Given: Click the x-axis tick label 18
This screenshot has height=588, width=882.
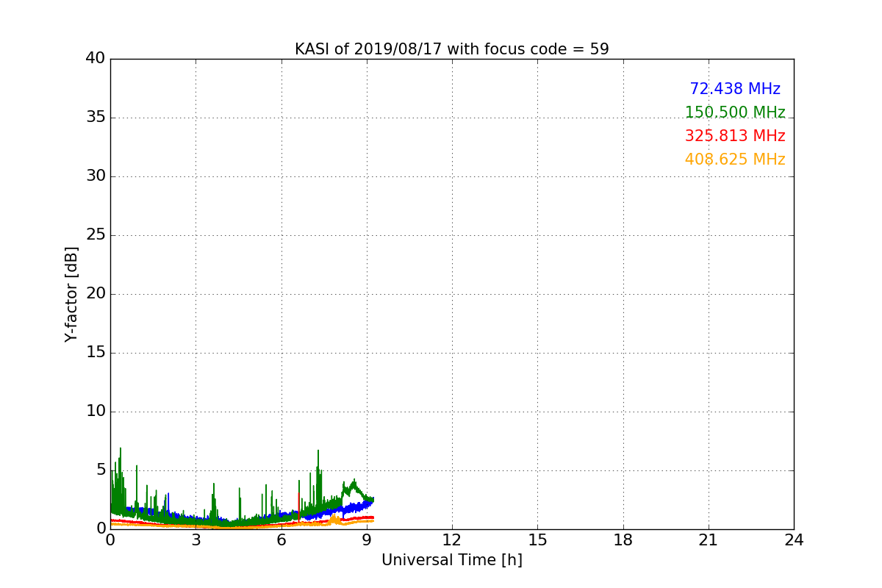Looking at the screenshot, I should pyautogui.click(x=623, y=539).
